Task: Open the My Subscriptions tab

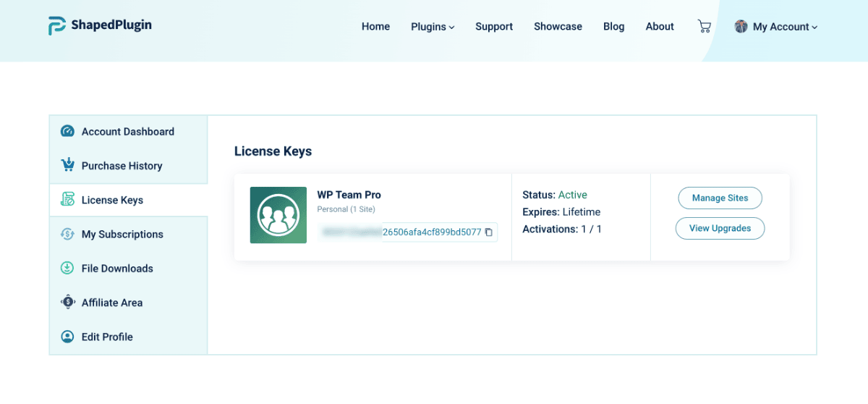Action: pos(129,234)
